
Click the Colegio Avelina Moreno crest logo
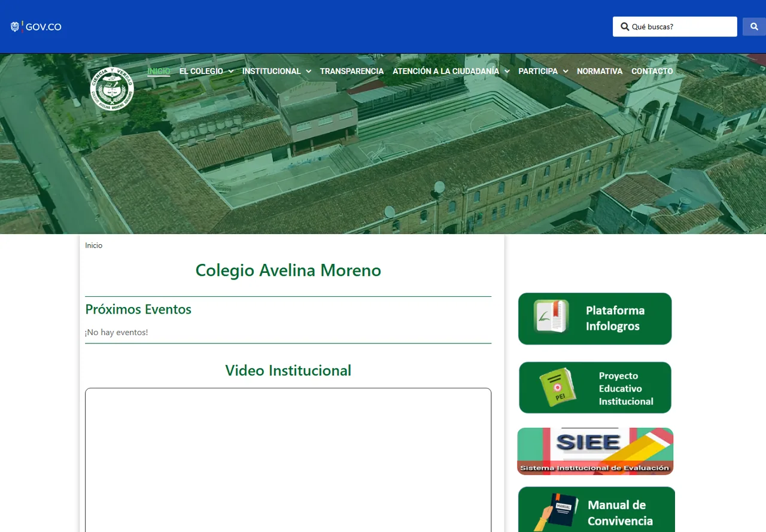pos(112,89)
